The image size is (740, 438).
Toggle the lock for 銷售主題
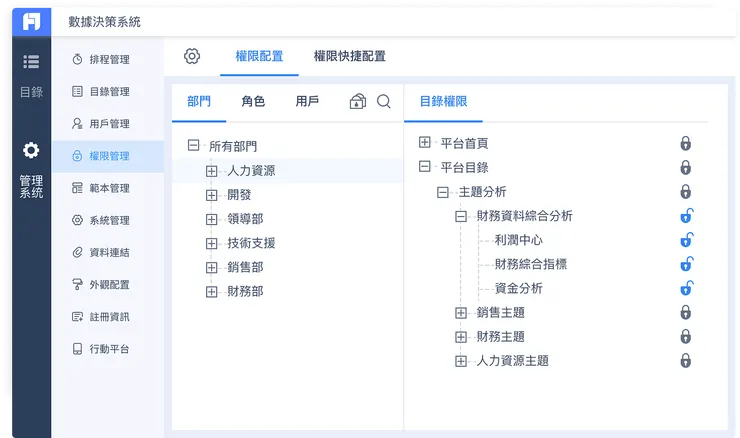[x=686, y=312]
